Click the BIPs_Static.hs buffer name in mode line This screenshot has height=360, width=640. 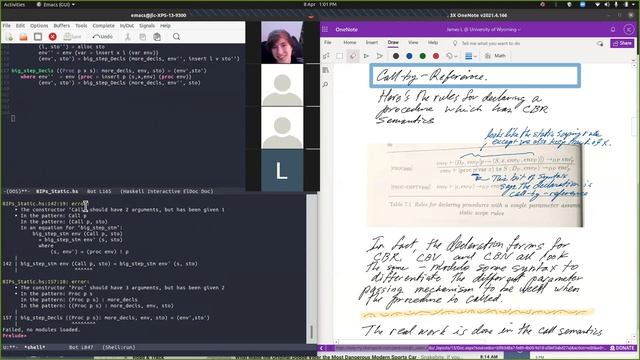coord(57,191)
